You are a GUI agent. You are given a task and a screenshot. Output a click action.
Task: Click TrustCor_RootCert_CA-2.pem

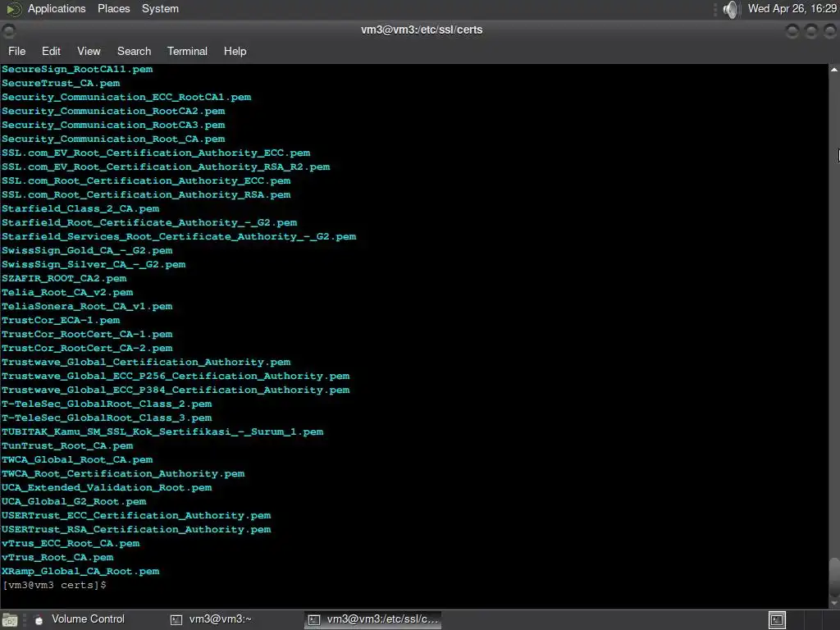point(87,348)
